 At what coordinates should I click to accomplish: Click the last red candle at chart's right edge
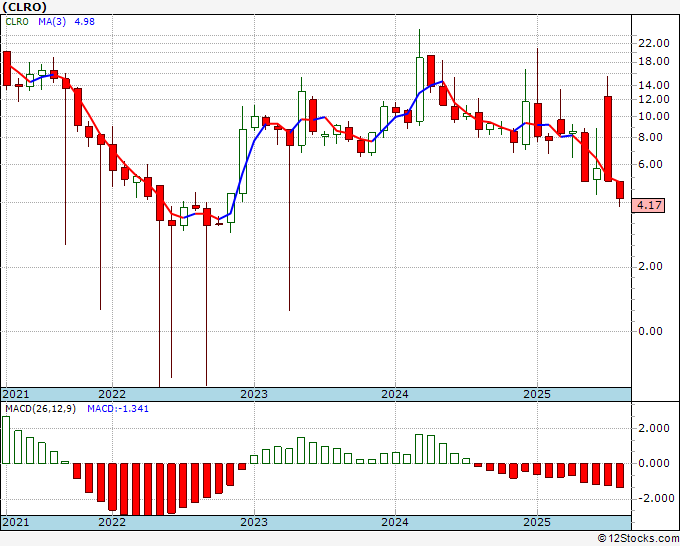(x=620, y=191)
